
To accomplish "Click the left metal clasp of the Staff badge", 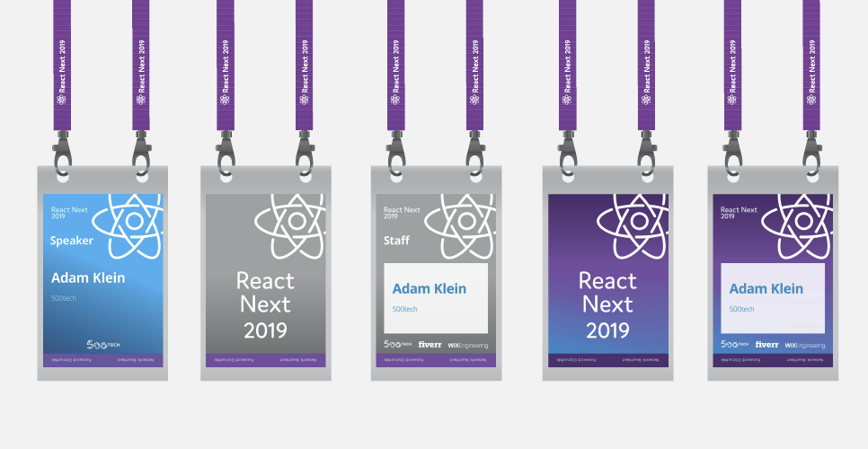I will [395, 154].
